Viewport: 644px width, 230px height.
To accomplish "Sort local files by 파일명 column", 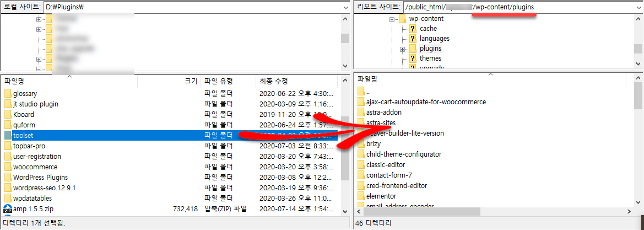I will click(x=69, y=82).
